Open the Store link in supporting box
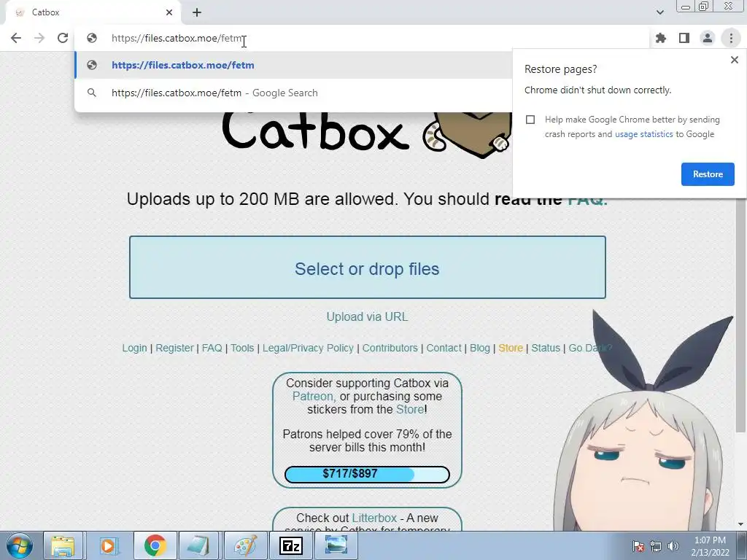Screen dimensions: 747x560 pyautogui.click(x=410, y=410)
